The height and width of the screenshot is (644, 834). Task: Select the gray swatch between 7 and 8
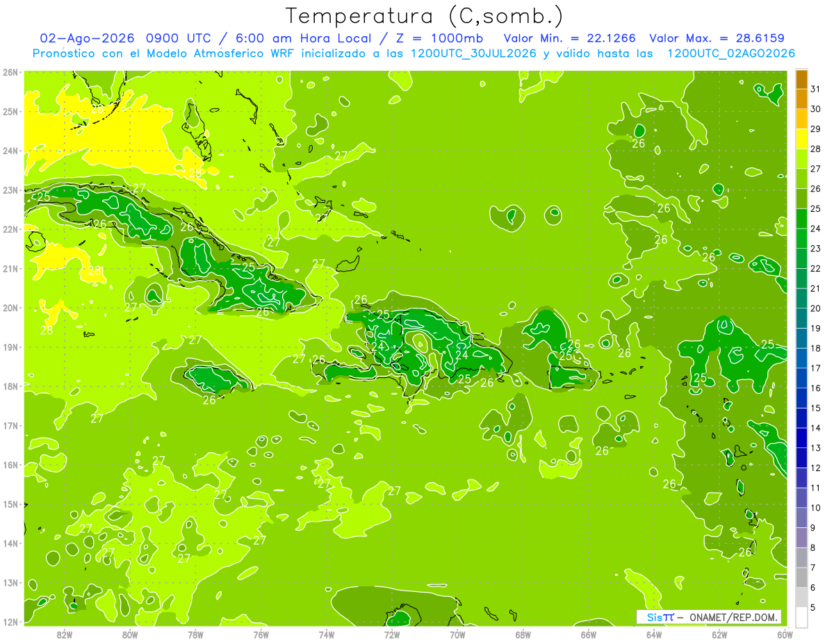pyautogui.click(x=801, y=557)
